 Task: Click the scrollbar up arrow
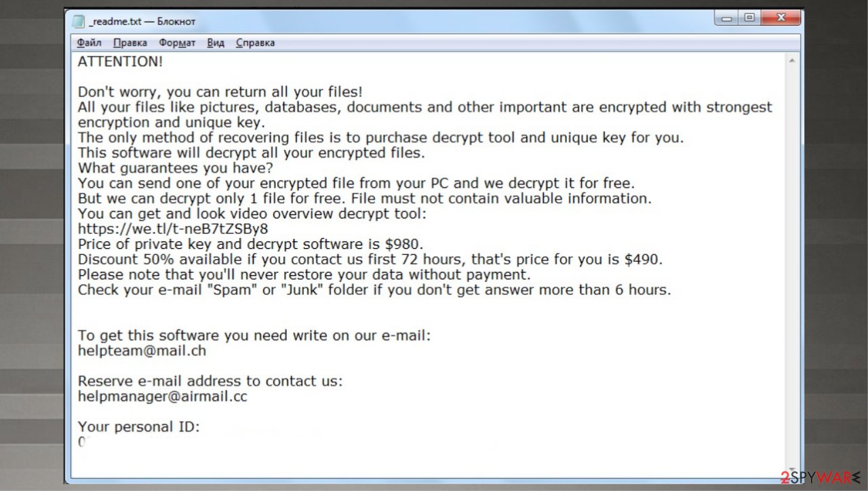[791, 61]
